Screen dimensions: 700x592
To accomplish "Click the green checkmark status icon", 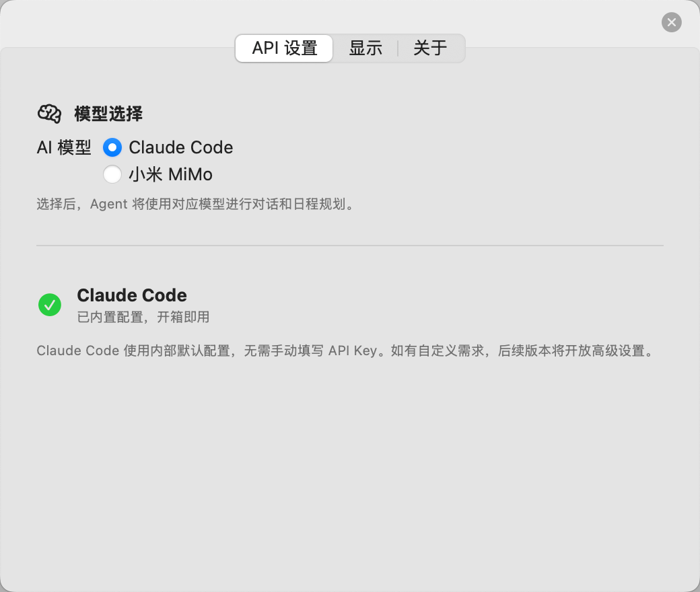I will point(50,305).
